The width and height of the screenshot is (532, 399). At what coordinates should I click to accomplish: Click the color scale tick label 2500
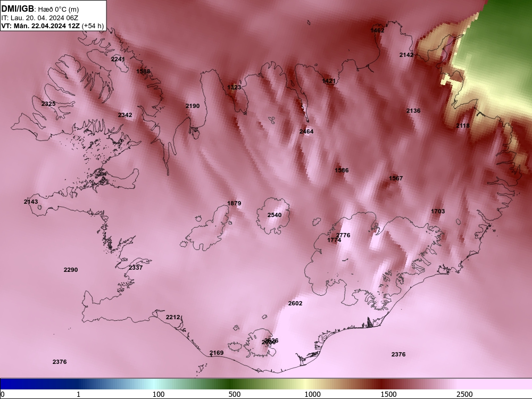coord(464,394)
